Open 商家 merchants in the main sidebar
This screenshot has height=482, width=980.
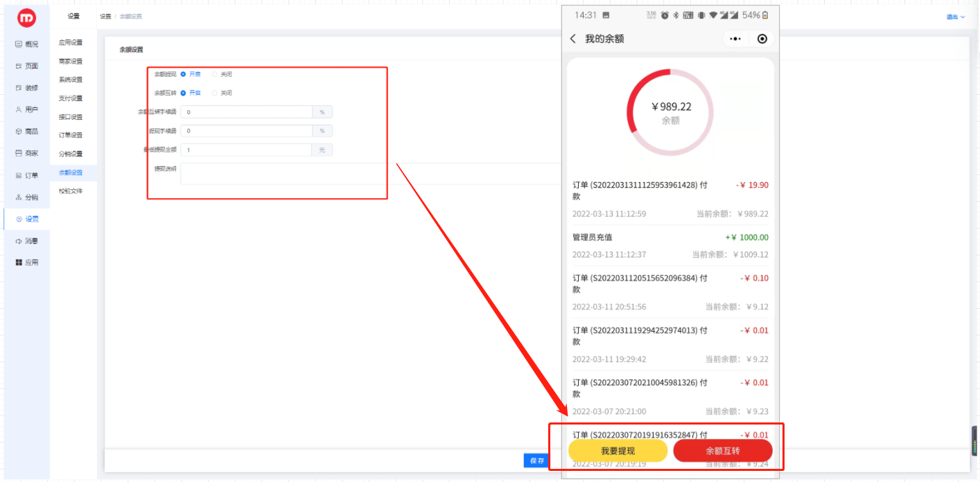(27, 153)
